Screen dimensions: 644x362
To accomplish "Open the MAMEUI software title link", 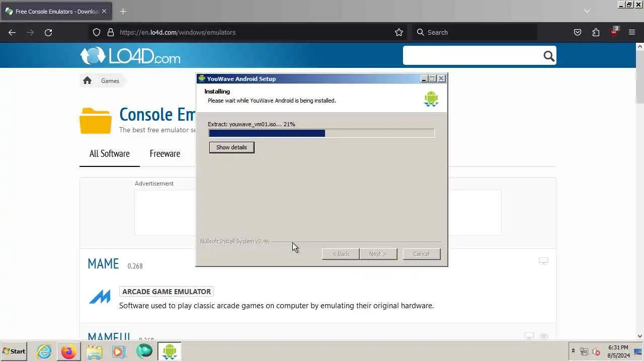I will (109, 336).
